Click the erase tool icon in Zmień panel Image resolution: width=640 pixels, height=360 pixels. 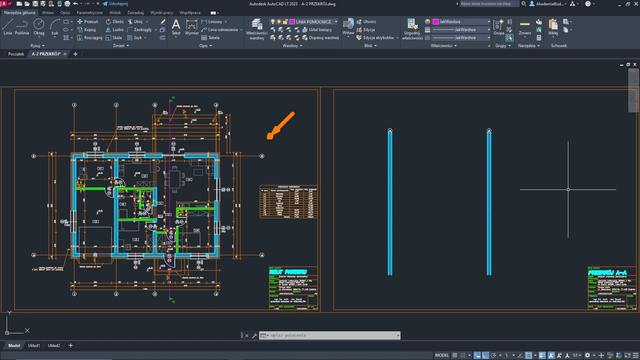click(x=163, y=22)
